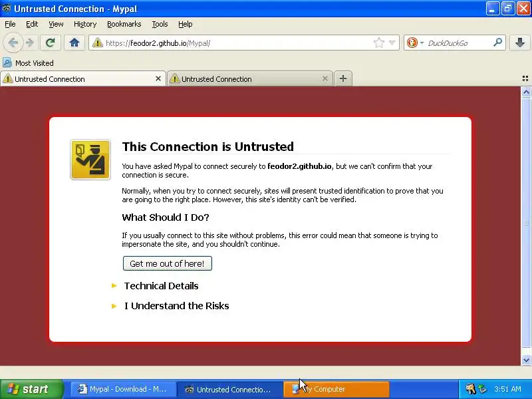Expand the Technical Details section
The height and width of the screenshot is (399, 532).
coord(161,286)
